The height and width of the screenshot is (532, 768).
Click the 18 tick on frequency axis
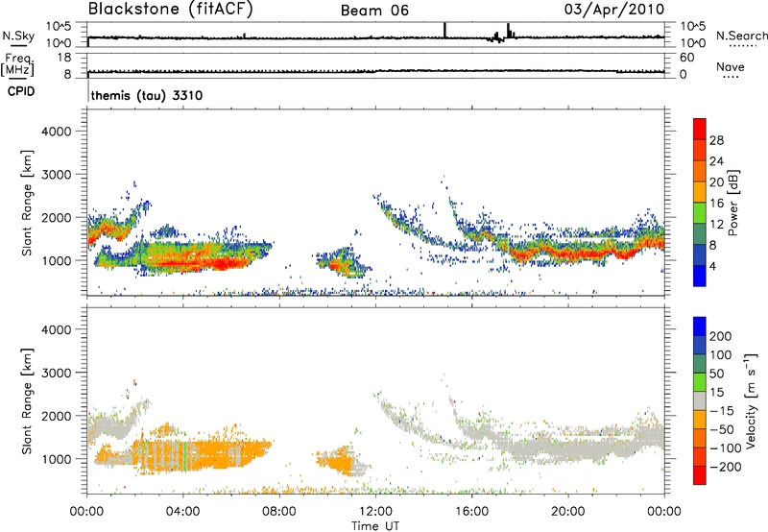click(x=64, y=58)
